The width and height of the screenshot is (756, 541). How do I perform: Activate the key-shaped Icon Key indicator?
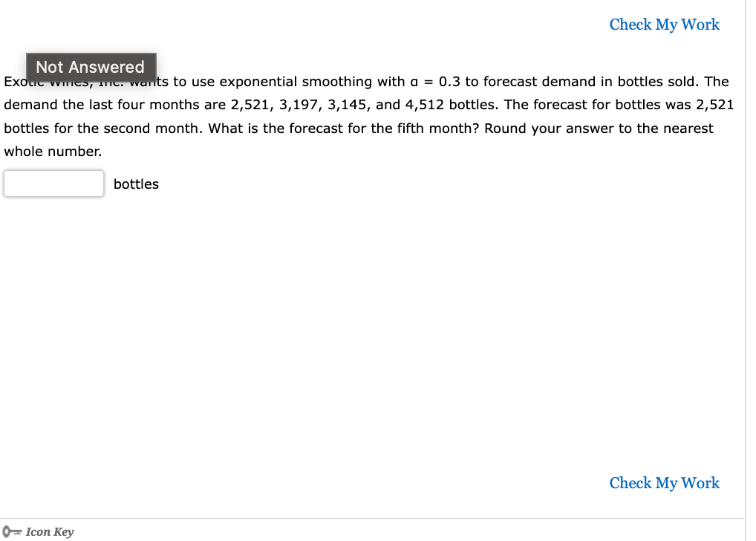point(10,531)
